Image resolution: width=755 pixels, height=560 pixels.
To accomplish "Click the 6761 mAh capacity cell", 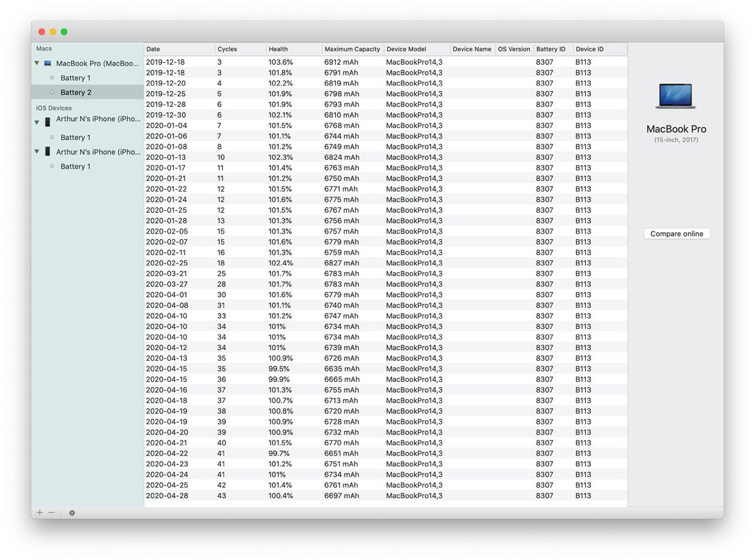I will (x=342, y=485).
